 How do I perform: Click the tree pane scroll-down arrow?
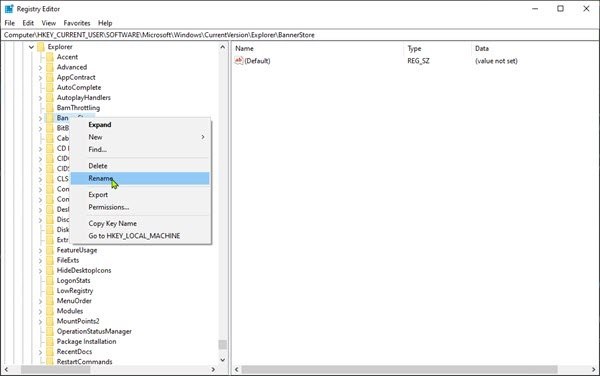point(223,360)
